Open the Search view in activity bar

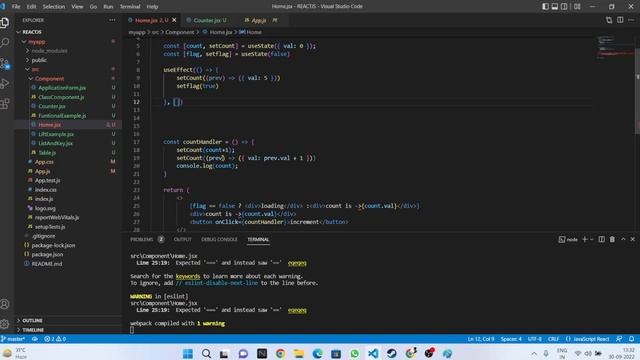click(5, 42)
